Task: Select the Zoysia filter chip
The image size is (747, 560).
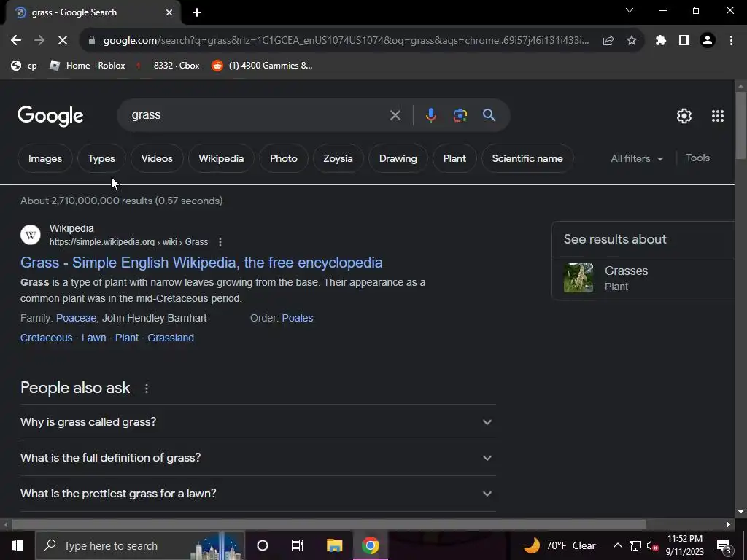Action: [x=338, y=158]
